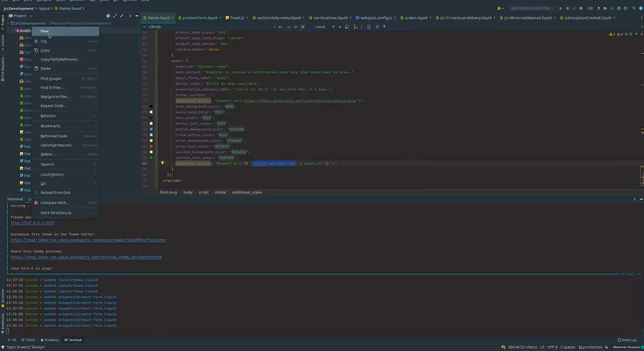Click the Stop process square icon
The height and width of the screenshot is (351, 644).
[x=581, y=8]
